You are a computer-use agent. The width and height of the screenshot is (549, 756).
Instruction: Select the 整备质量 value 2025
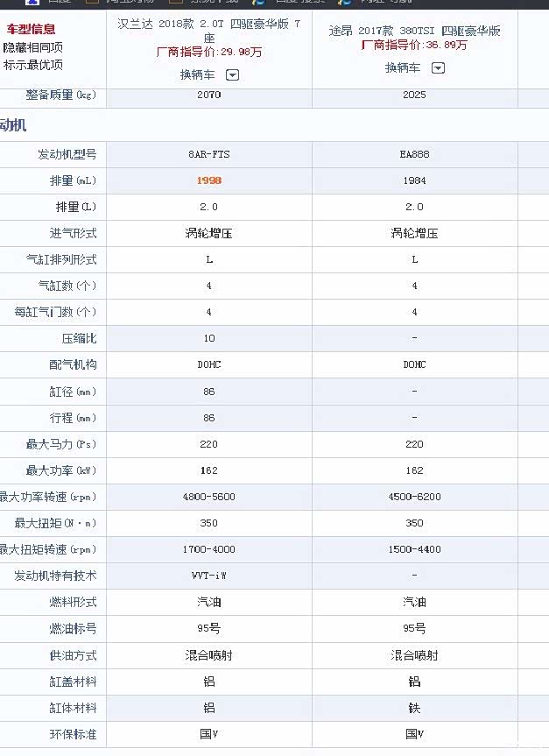click(x=414, y=95)
